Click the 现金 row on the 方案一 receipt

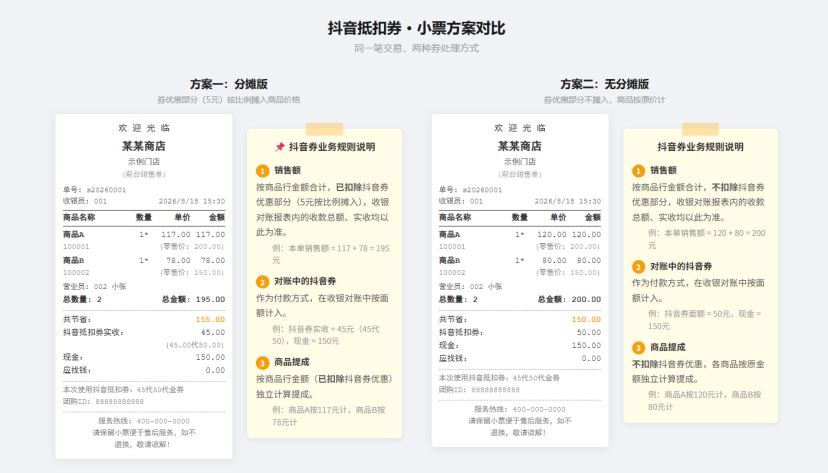point(144,357)
